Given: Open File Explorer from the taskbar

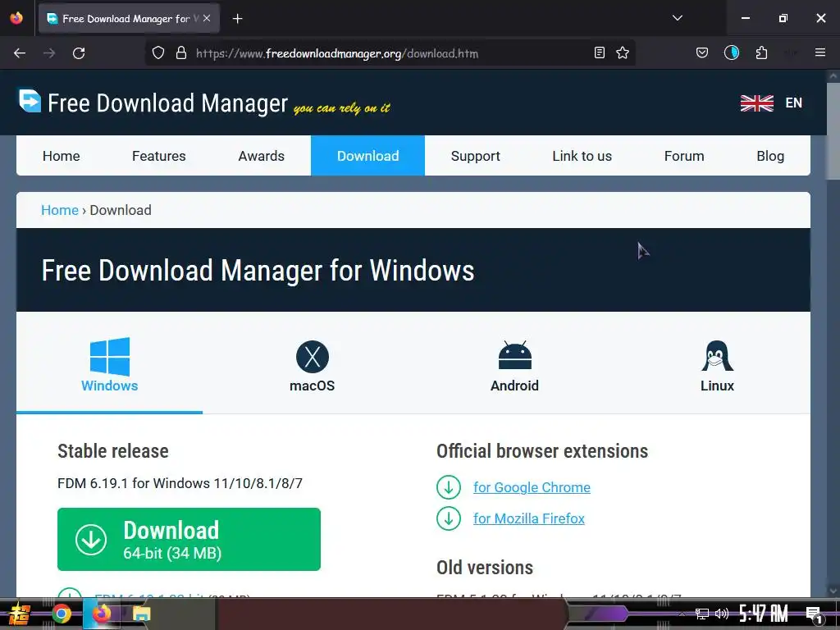Looking at the screenshot, I should [141, 614].
